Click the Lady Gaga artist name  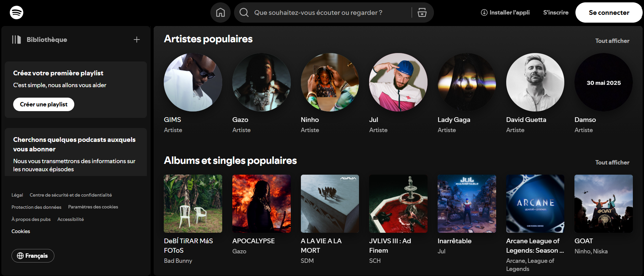tap(454, 120)
